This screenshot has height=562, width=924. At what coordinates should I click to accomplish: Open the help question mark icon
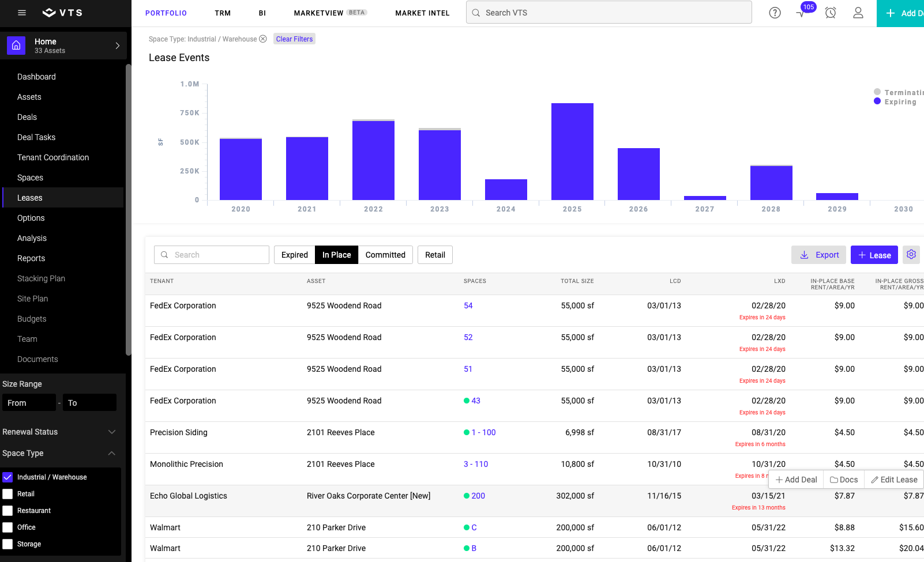click(775, 13)
